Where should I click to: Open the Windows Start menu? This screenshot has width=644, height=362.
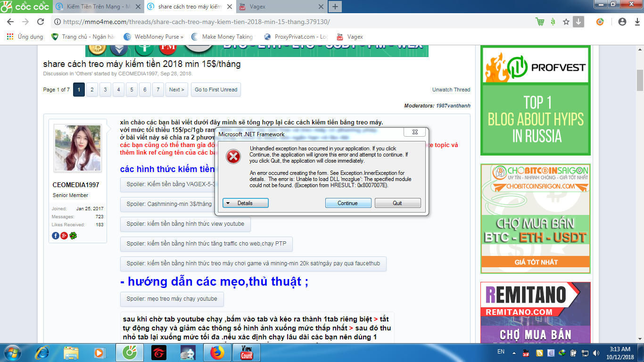point(13,352)
